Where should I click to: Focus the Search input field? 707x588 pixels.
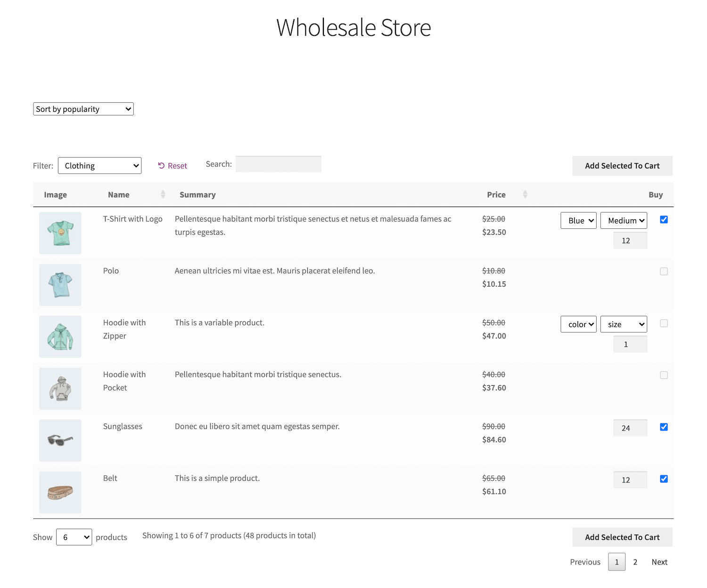(x=278, y=164)
